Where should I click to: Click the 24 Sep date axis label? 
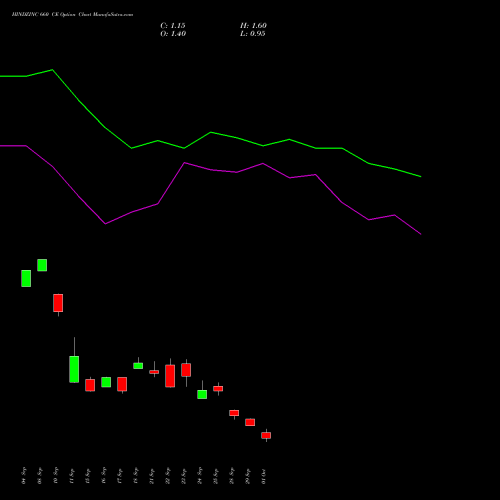(200, 476)
